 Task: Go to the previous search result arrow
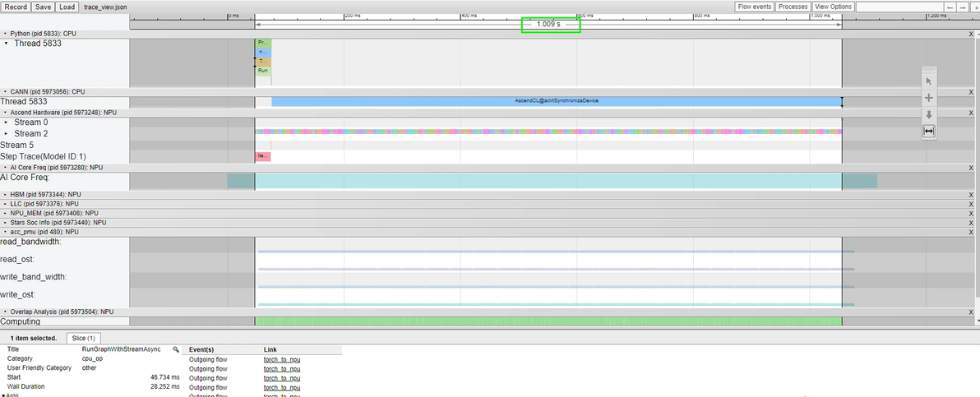coord(950,7)
